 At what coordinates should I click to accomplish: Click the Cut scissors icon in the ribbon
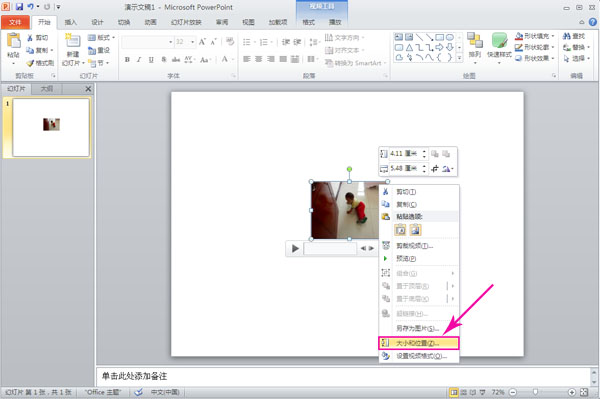(x=30, y=37)
